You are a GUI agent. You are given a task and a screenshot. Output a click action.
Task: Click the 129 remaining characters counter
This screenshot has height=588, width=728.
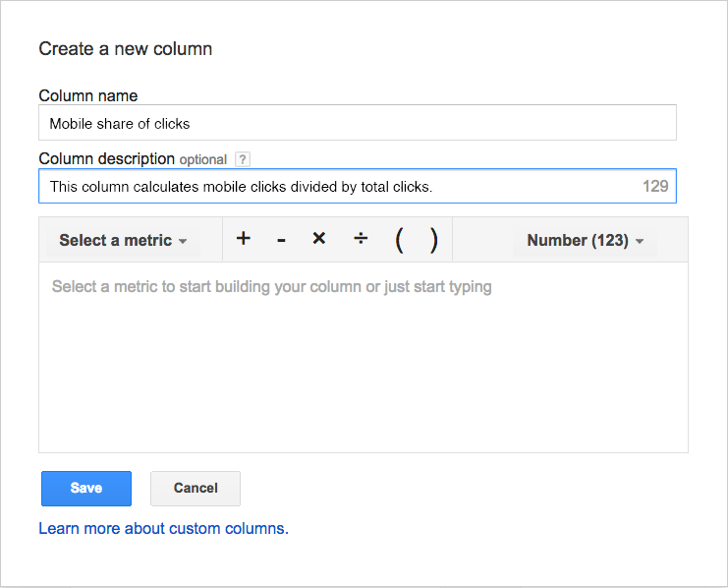(x=654, y=186)
